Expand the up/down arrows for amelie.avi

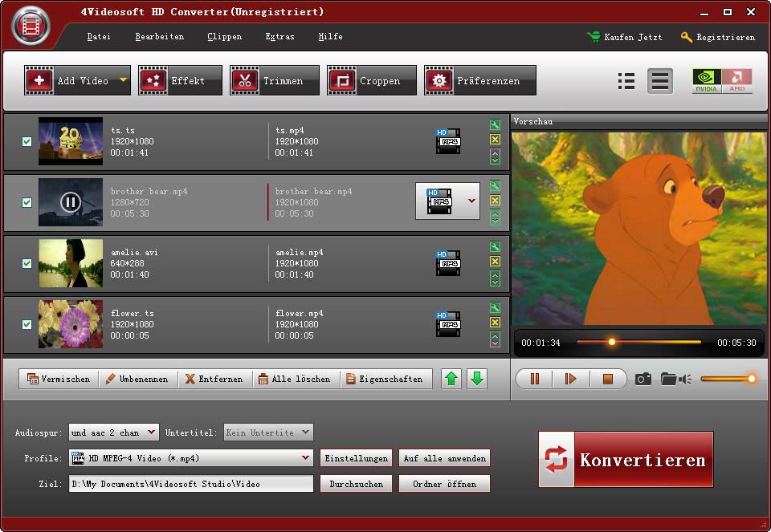[496, 278]
